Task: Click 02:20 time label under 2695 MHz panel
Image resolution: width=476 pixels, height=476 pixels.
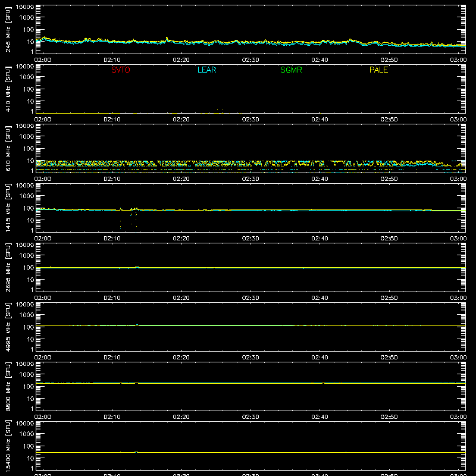Action: coord(181,298)
